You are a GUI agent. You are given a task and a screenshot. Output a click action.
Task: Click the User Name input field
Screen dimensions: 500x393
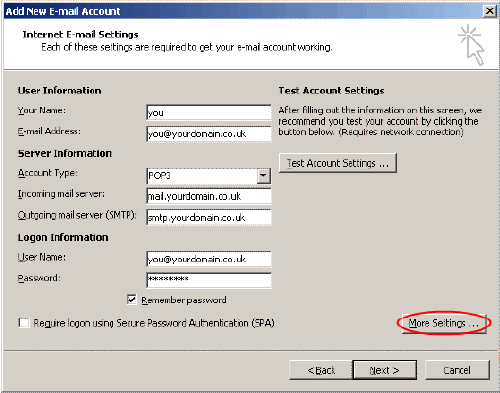tap(209, 259)
